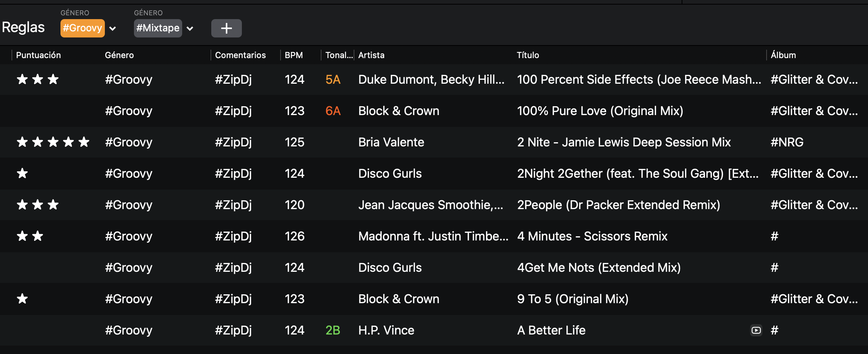Image resolution: width=868 pixels, height=354 pixels.
Task: Open the dropdown beside the #Mixtape chip
Action: tap(190, 28)
